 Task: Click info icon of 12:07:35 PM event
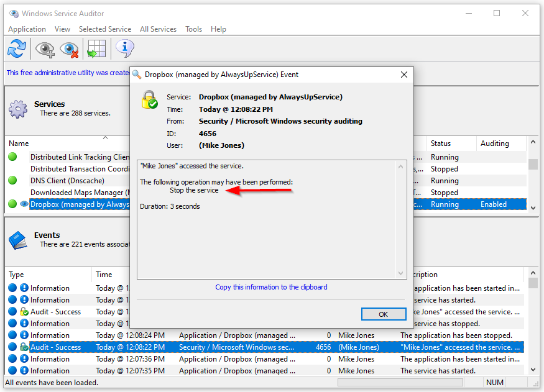click(x=24, y=370)
